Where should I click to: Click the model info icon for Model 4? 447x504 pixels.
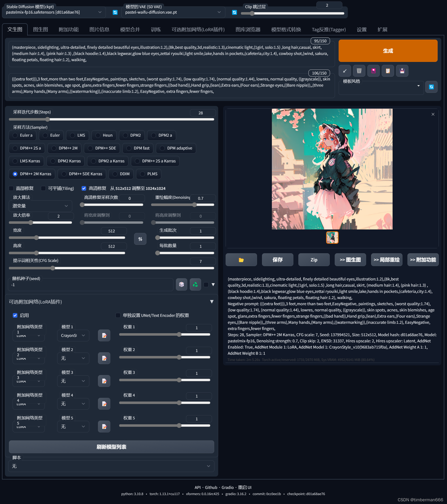104,404
